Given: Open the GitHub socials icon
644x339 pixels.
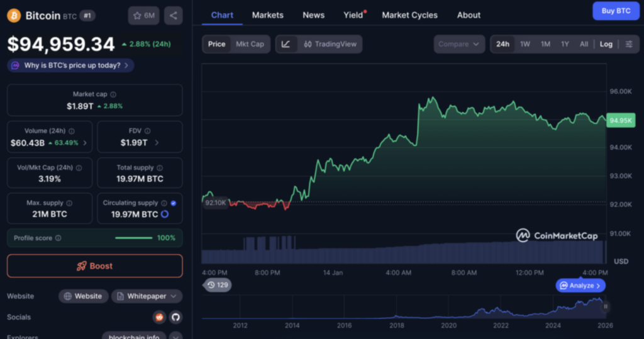Looking at the screenshot, I should [175, 317].
